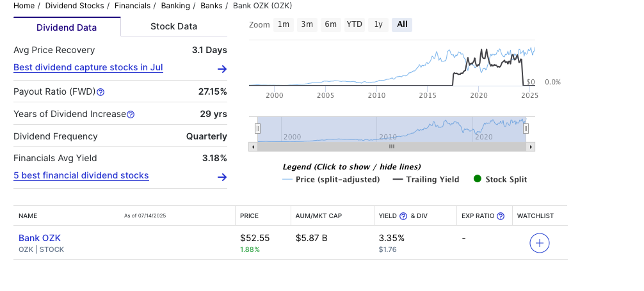The height and width of the screenshot is (291, 644).
Task: Click the left range handle of chart navigator
Action: click(257, 129)
